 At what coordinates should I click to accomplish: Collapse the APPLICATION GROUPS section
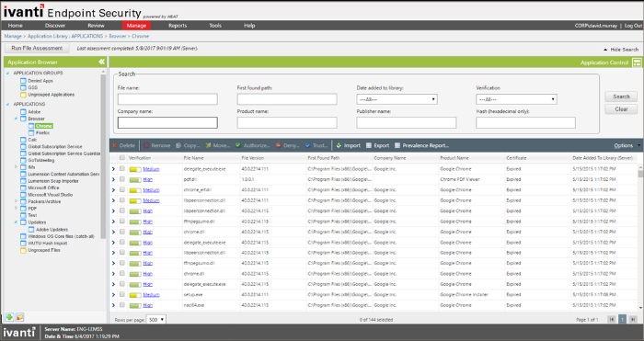[x=7, y=73]
